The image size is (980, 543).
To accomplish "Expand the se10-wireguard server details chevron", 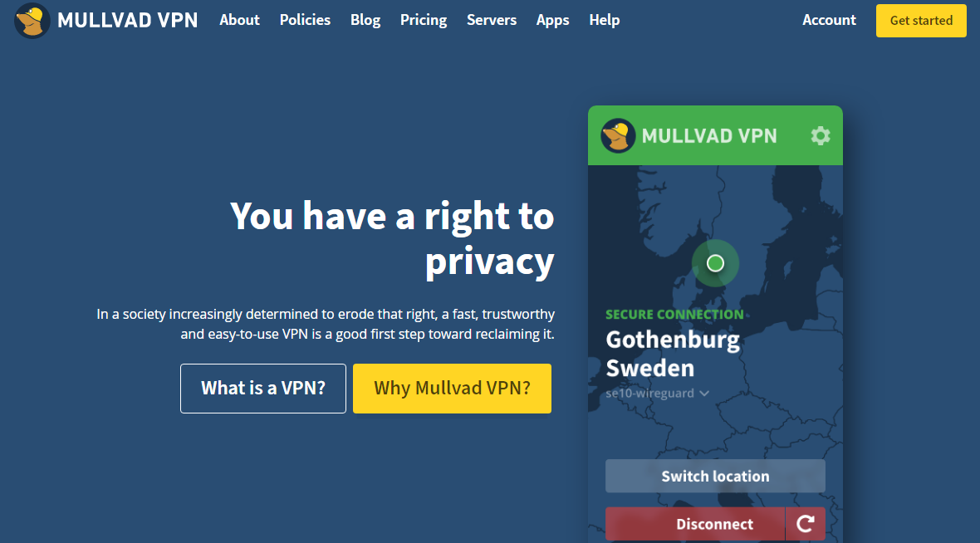I will pyautogui.click(x=704, y=394).
